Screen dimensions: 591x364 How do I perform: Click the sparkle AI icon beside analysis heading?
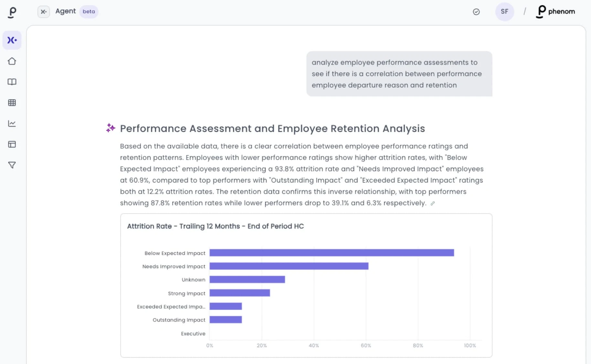pyautogui.click(x=111, y=128)
